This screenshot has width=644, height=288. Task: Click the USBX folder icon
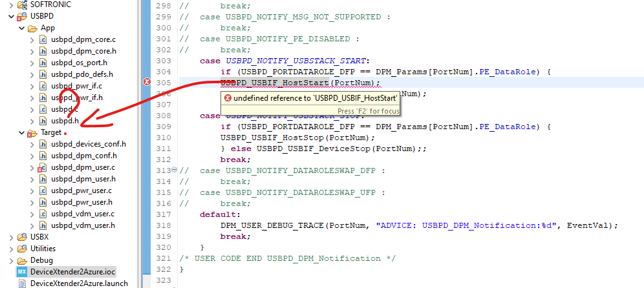pos(22,237)
